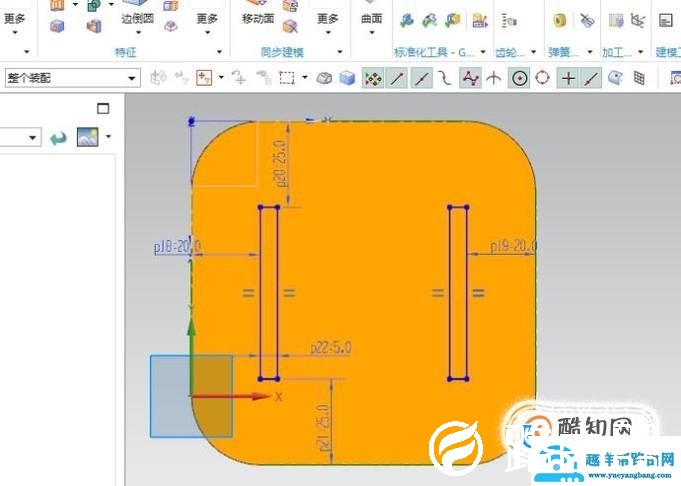Click the green Y axis arrow
Viewport: 681px width, 486px height.
(191, 355)
